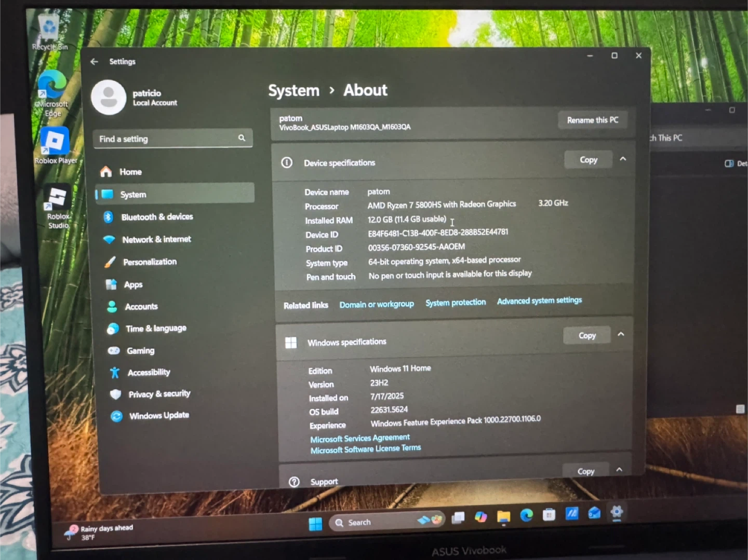Open the Microsoft Store taskbar icon

click(549, 515)
